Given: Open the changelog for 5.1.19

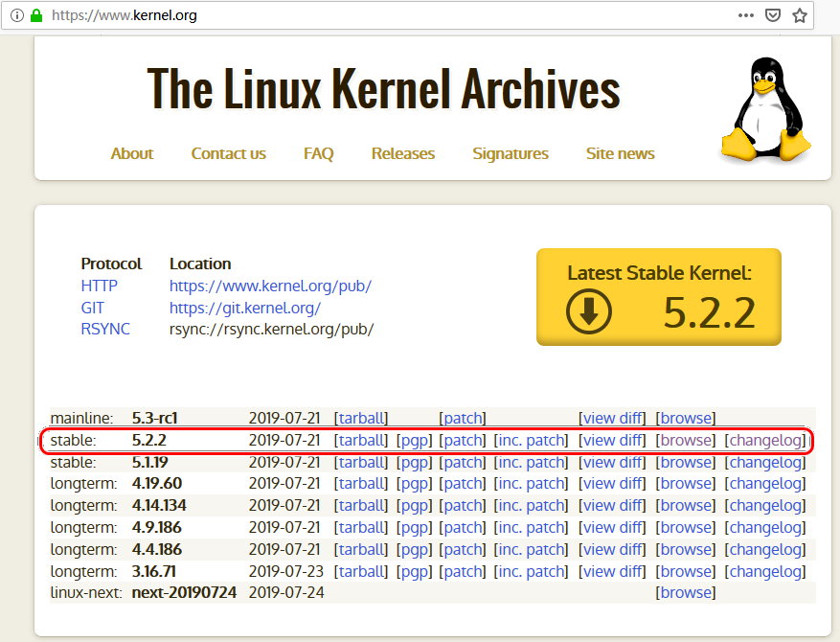Looking at the screenshot, I should (765, 462).
